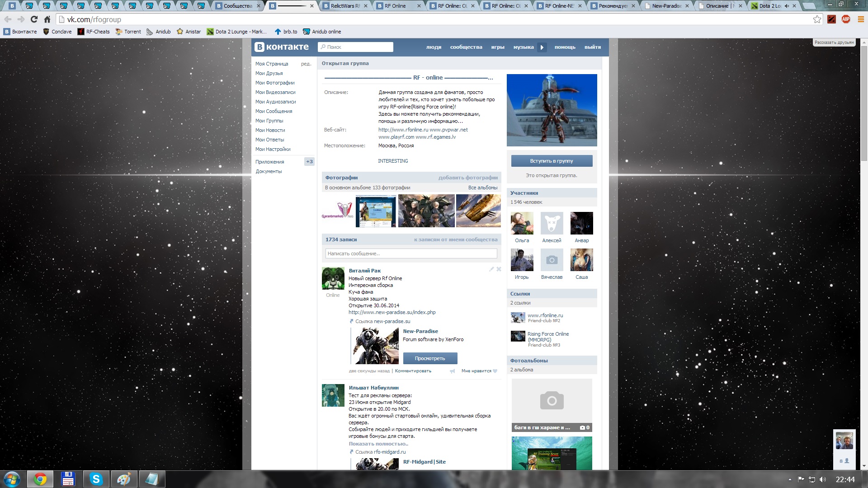Image resolution: width=868 pixels, height=488 pixels.
Task: Click the Участники section header
Action: point(552,193)
